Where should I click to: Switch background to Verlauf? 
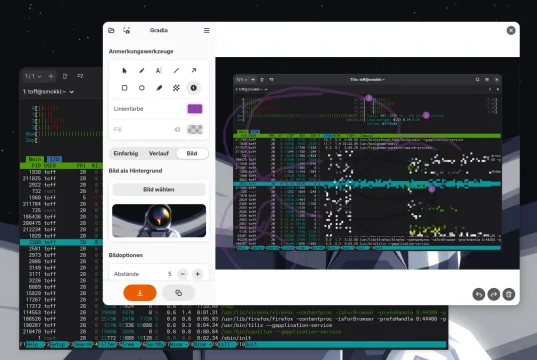[159, 153]
